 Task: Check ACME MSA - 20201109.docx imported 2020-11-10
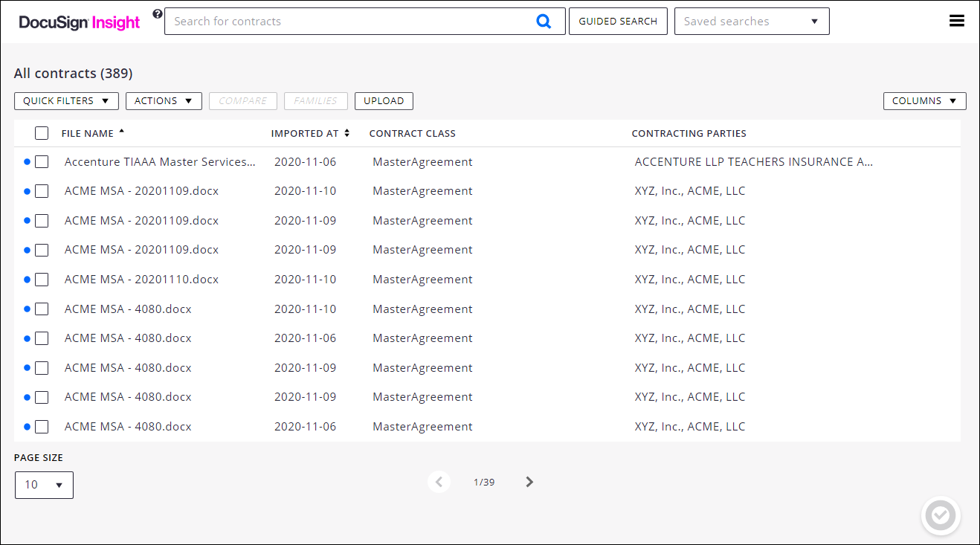[x=42, y=191]
